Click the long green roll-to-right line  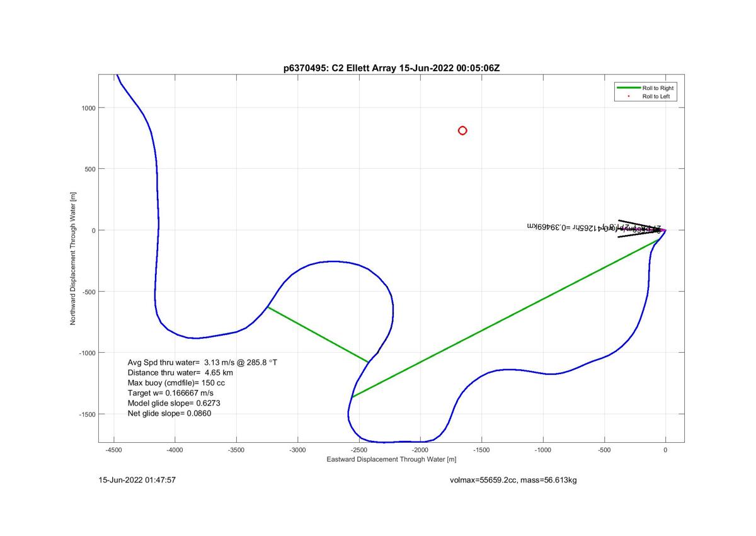coord(506,318)
